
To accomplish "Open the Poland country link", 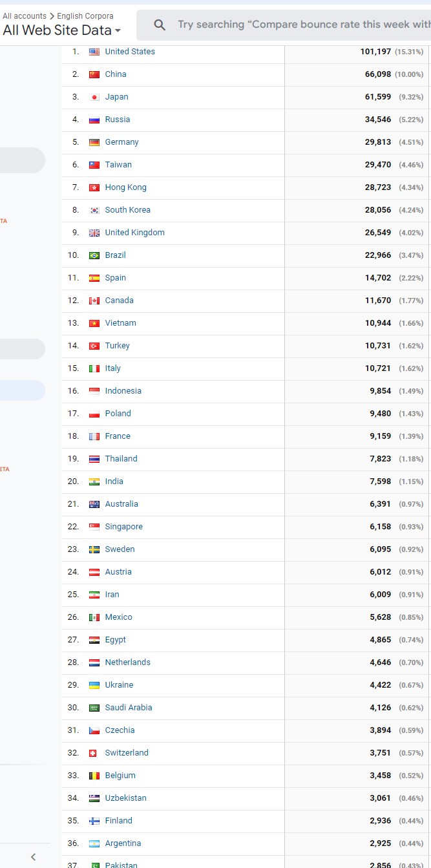I will pos(118,414).
